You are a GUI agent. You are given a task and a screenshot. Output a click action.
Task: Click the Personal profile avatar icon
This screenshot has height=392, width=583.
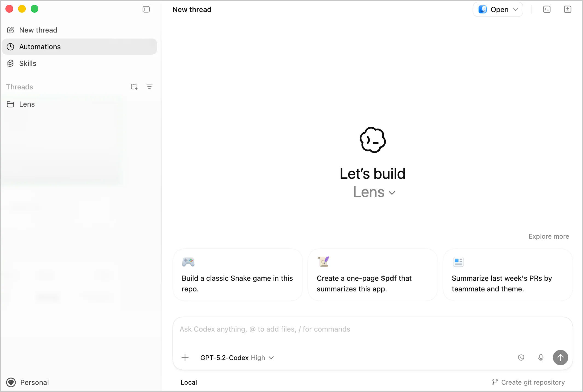[11, 382]
